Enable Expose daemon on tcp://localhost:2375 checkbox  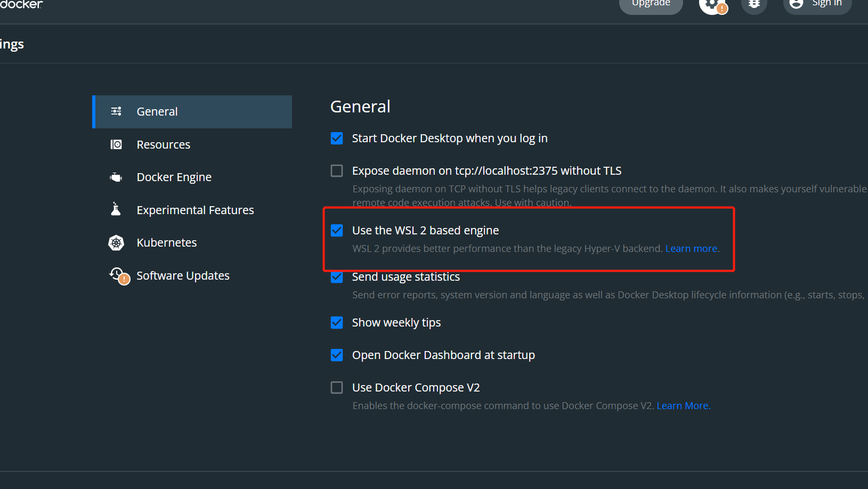pos(337,171)
